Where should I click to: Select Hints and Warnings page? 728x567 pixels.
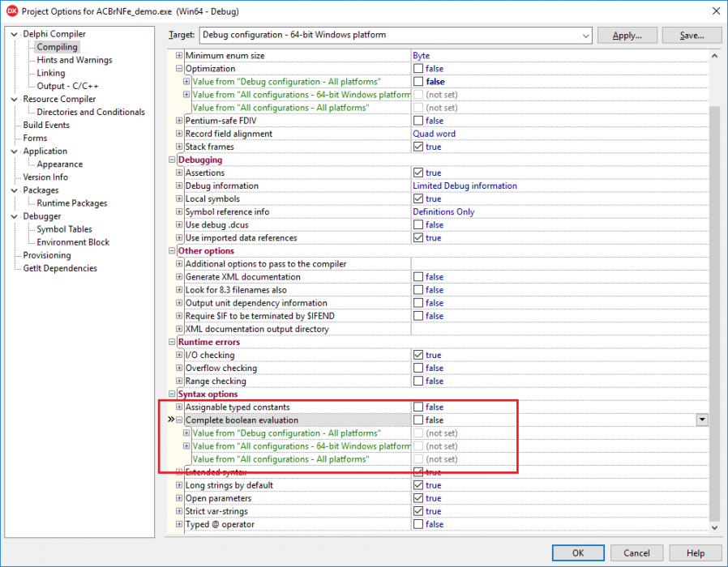[x=75, y=60]
